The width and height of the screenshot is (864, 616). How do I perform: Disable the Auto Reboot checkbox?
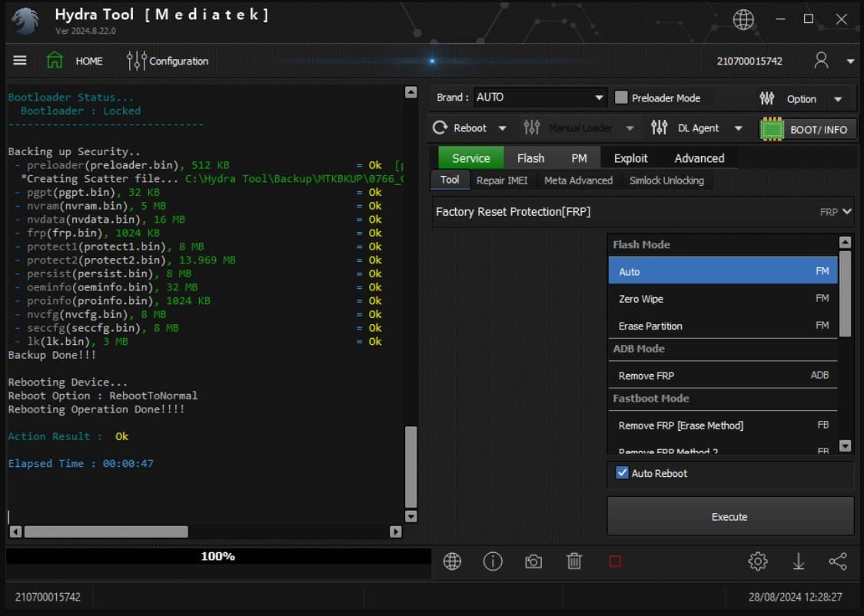pos(621,473)
